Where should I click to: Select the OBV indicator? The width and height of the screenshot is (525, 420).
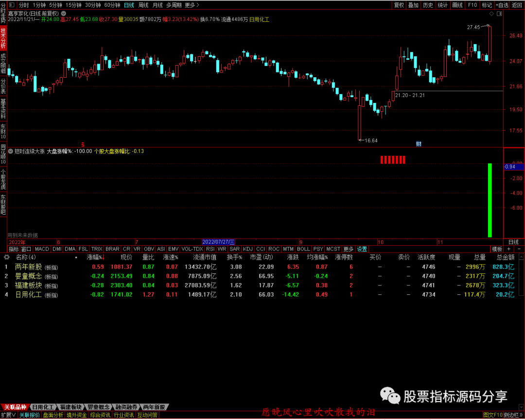[x=149, y=249]
